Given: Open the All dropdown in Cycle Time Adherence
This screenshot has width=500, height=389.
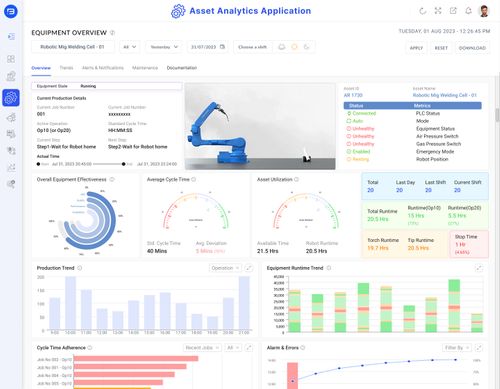Looking at the screenshot, I should point(233,348).
